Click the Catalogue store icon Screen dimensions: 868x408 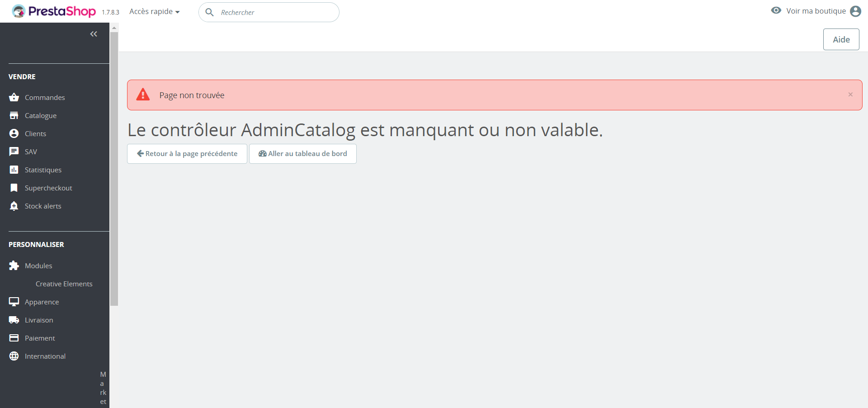pos(14,115)
